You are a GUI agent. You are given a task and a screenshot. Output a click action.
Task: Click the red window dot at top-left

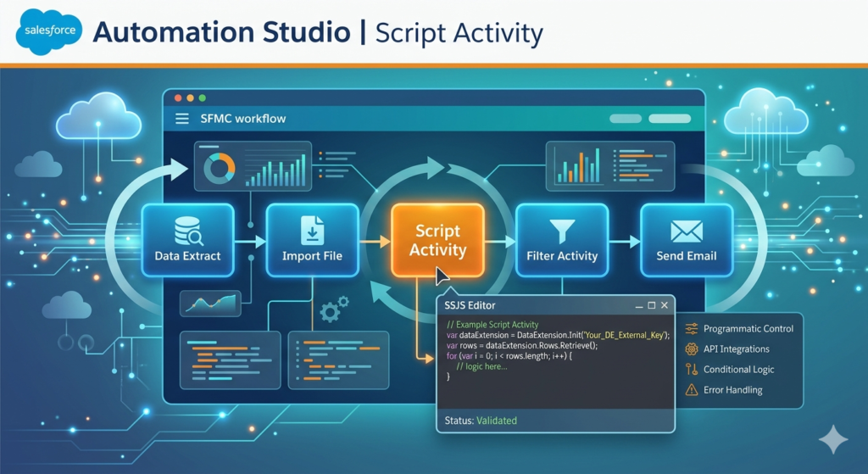coord(178,98)
